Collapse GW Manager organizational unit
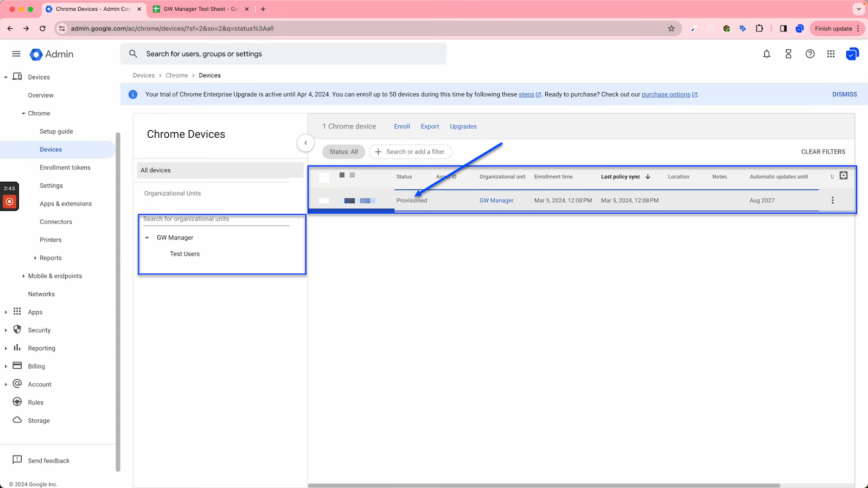Viewport: 868px width, 488px height. tap(147, 237)
